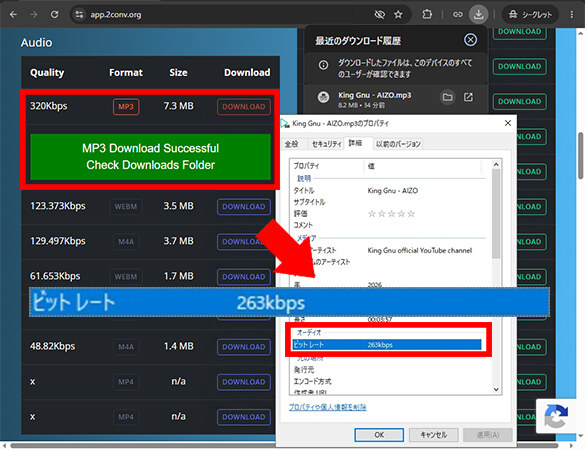Go back using browser back arrow

click(13, 15)
